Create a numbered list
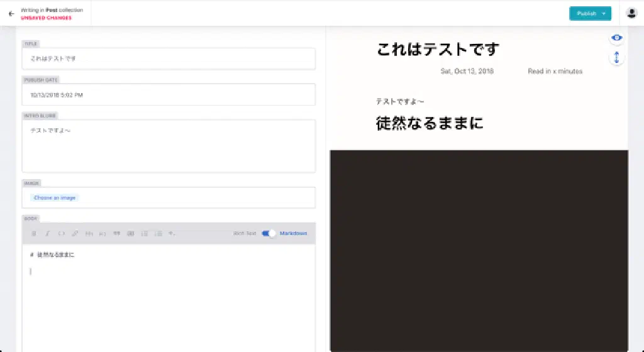The image size is (644, 352). pyautogui.click(x=158, y=234)
